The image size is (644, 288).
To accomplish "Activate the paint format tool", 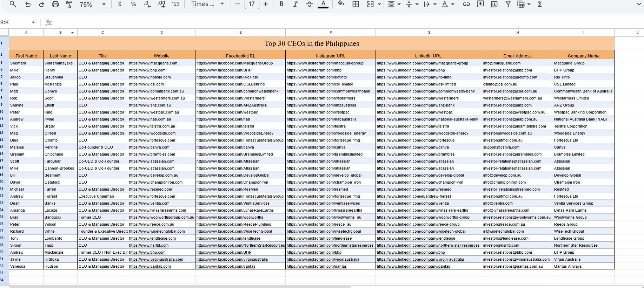I will coord(69,4).
